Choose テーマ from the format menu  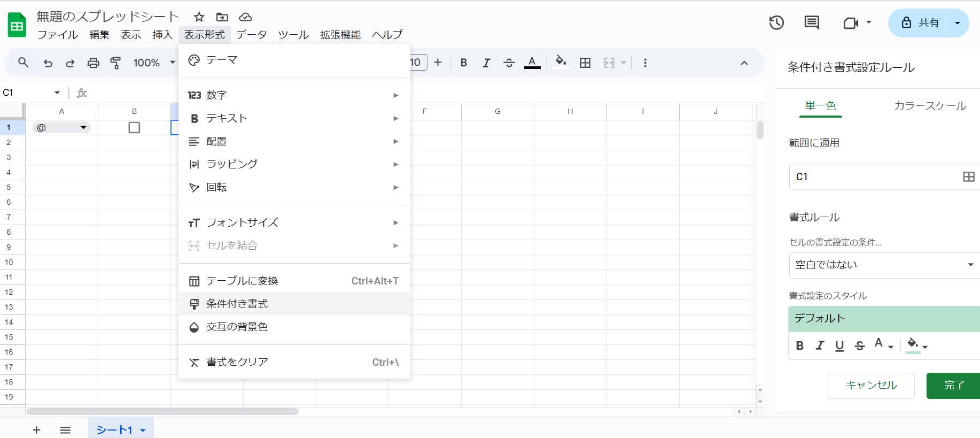click(294, 60)
